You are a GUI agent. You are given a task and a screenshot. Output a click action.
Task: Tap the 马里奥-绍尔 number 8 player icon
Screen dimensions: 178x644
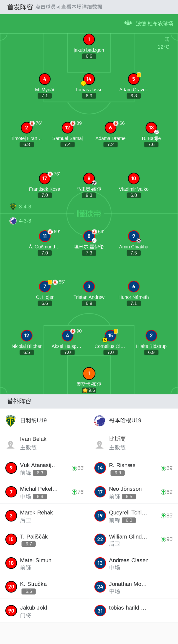tap(89, 179)
